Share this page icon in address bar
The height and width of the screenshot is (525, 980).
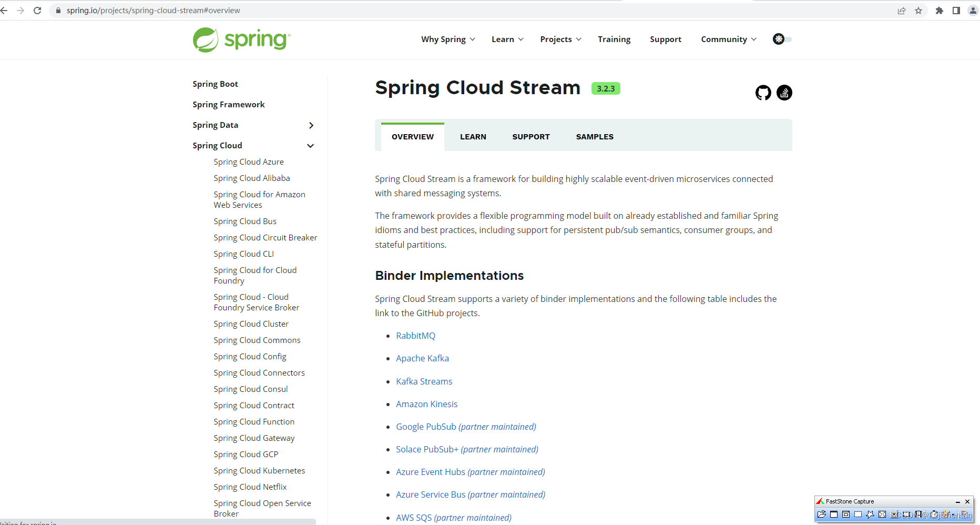click(902, 11)
